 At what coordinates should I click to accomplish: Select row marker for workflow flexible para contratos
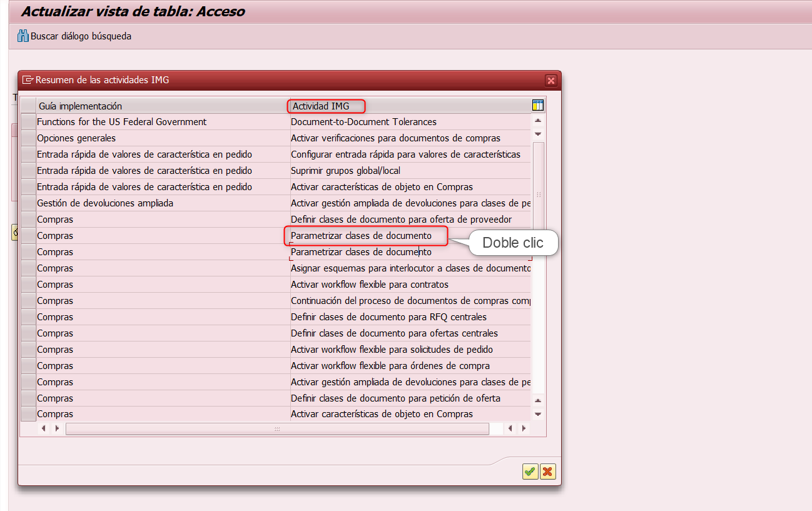click(x=28, y=285)
